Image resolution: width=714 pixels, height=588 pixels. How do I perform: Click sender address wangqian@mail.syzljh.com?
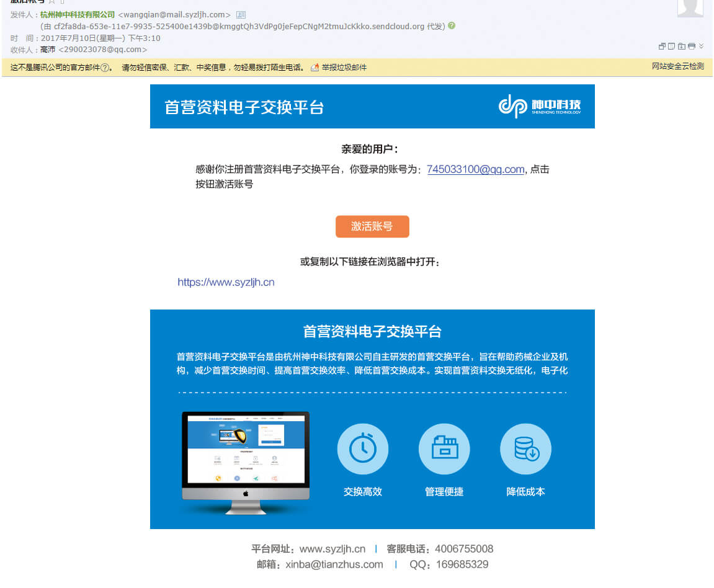point(174,15)
